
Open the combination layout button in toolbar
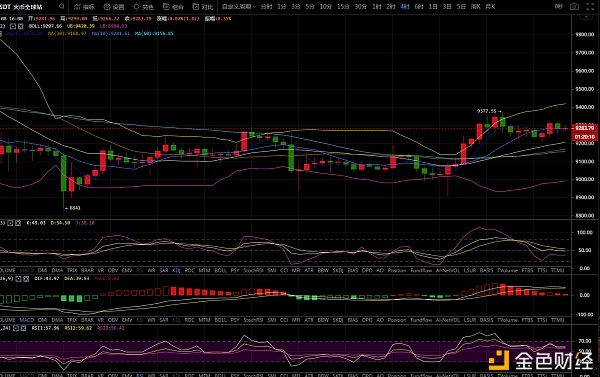click(x=173, y=7)
